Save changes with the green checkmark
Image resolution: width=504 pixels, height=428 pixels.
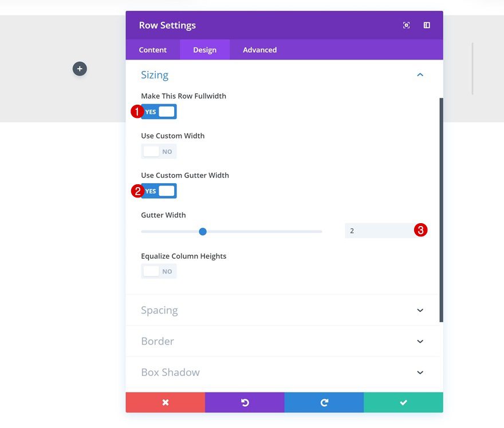pos(403,402)
